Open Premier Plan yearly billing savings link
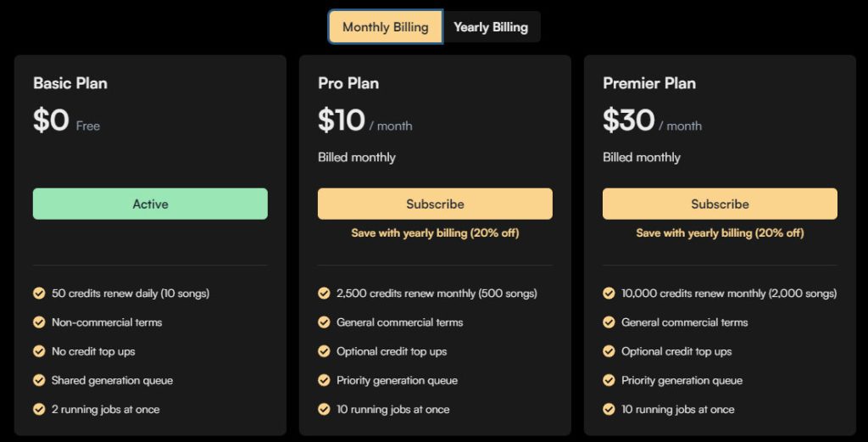The width and height of the screenshot is (868, 442). tap(720, 233)
